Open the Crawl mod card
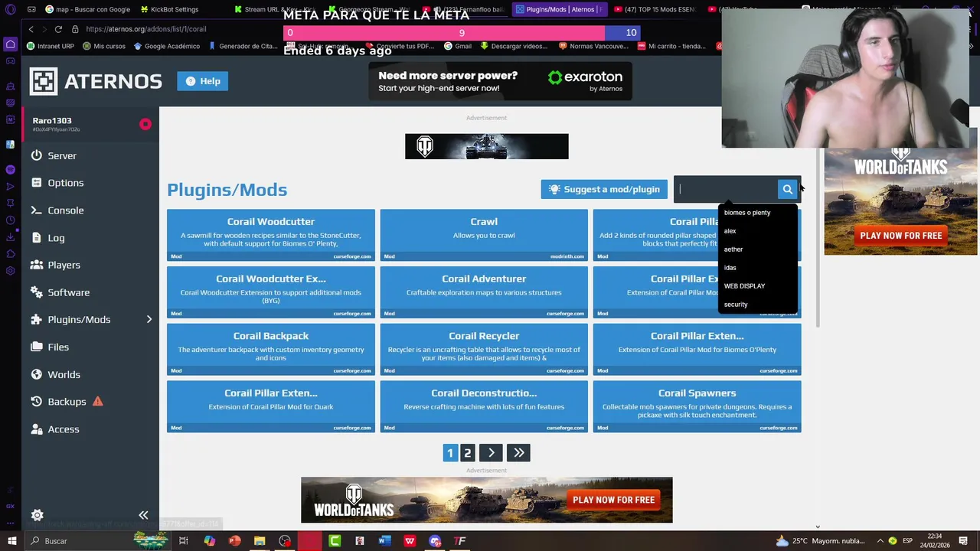This screenshot has width=980, height=551. [484, 235]
